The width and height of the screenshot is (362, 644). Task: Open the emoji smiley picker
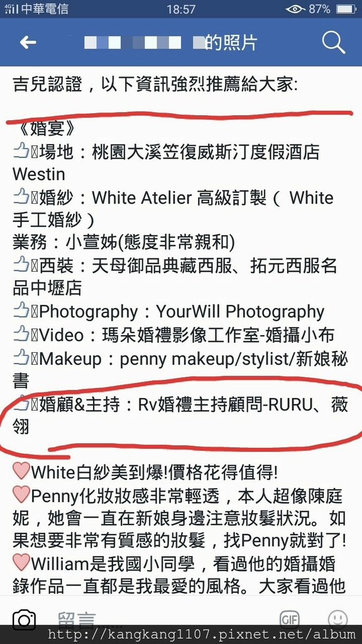(337, 619)
